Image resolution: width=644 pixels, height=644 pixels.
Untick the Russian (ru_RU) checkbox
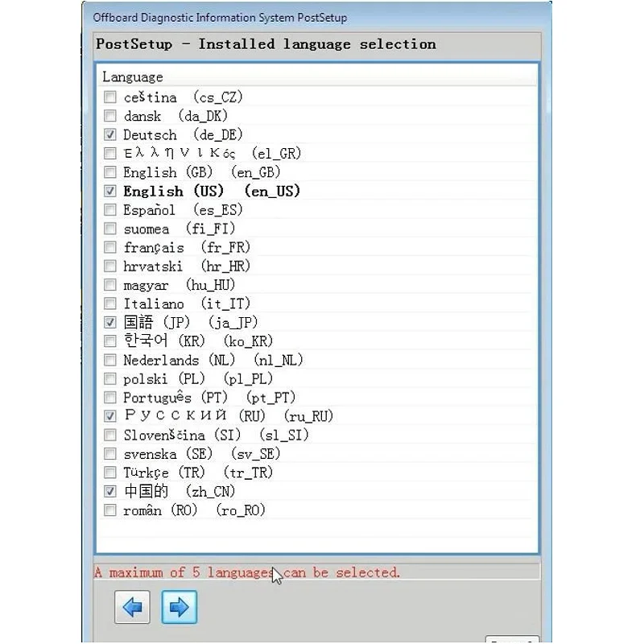[x=110, y=416]
